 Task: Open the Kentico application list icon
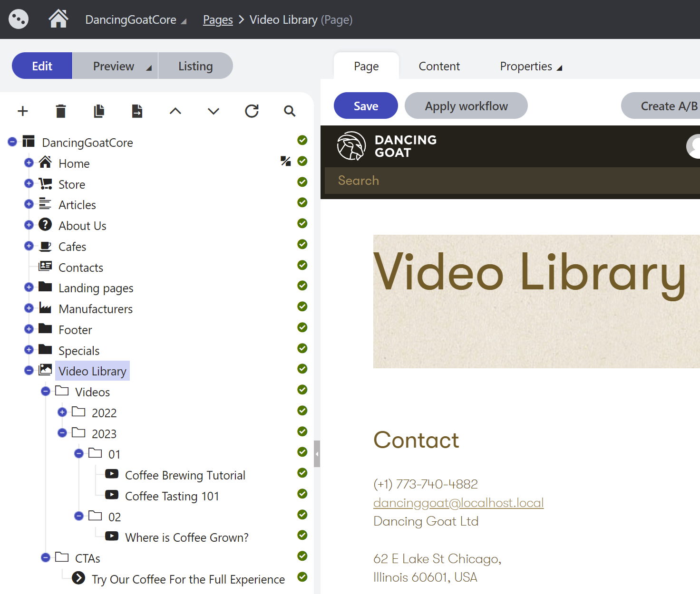point(19,19)
